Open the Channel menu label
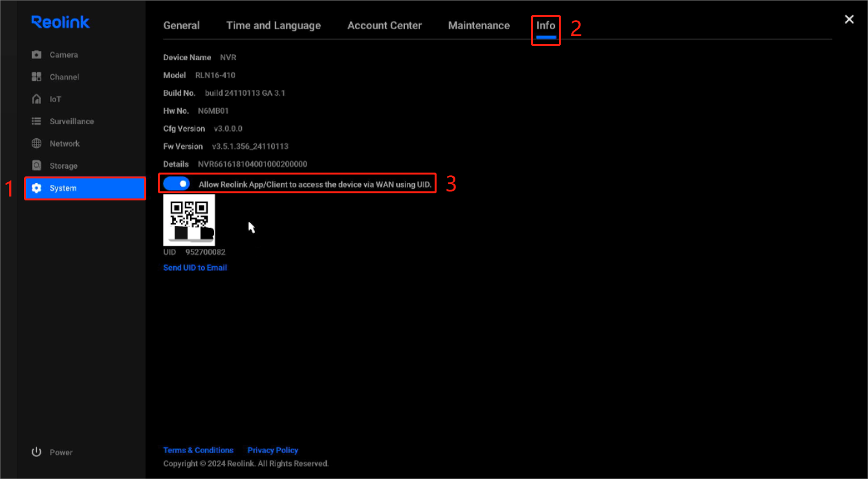 pyautogui.click(x=65, y=77)
